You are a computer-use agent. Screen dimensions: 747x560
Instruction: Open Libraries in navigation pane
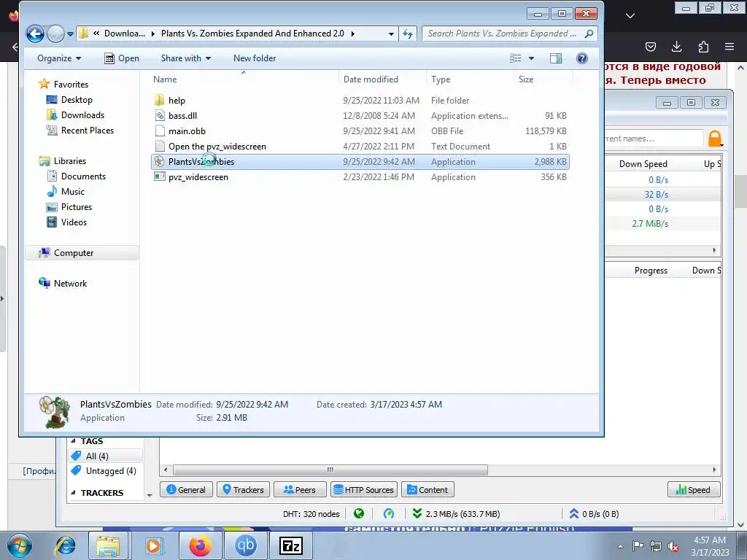coord(69,161)
